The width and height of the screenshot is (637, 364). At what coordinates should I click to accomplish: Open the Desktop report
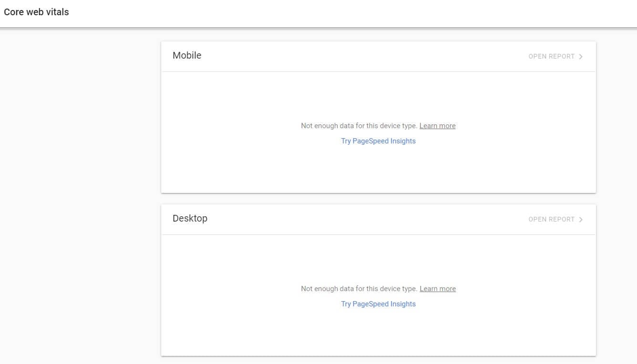(x=555, y=219)
